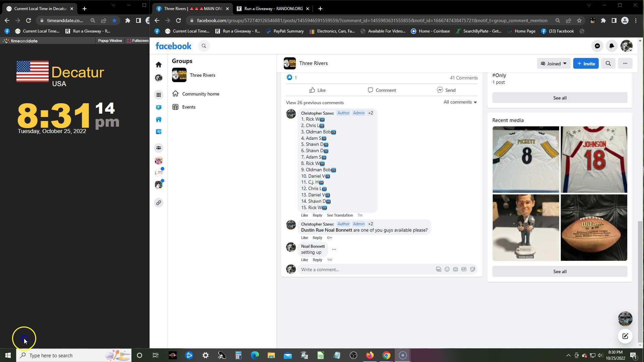Open the All comments filter dropdown

click(x=460, y=102)
